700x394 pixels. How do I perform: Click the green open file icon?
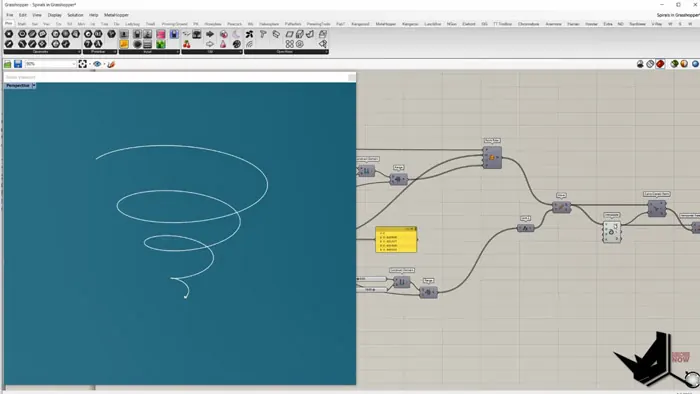pos(8,64)
